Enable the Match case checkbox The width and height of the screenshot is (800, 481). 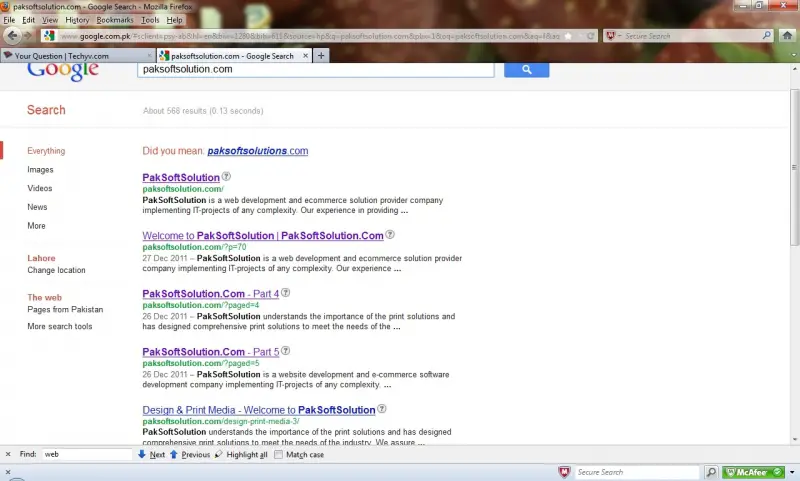click(x=279, y=454)
